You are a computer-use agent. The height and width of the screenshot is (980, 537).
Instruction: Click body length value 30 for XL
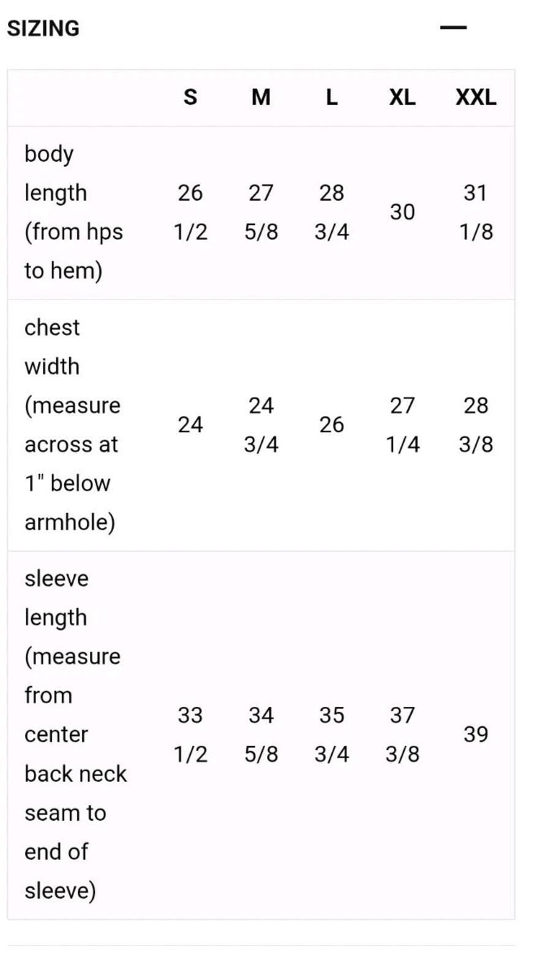point(402,212)
